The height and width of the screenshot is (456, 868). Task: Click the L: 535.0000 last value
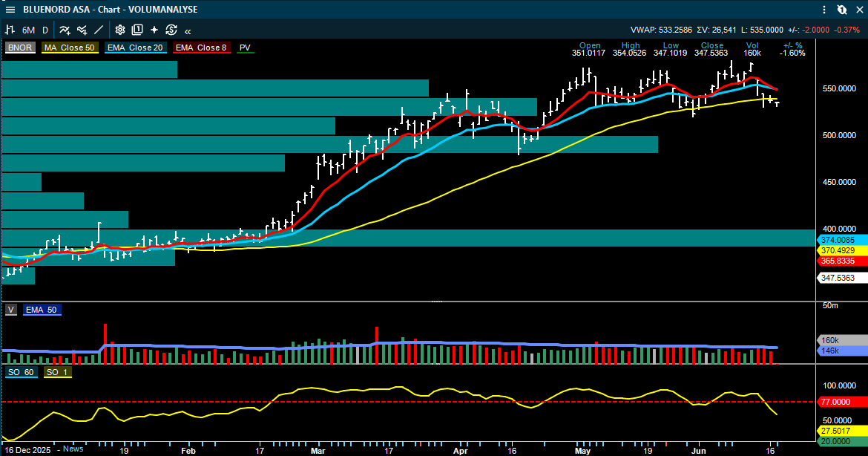click(762, 30)
